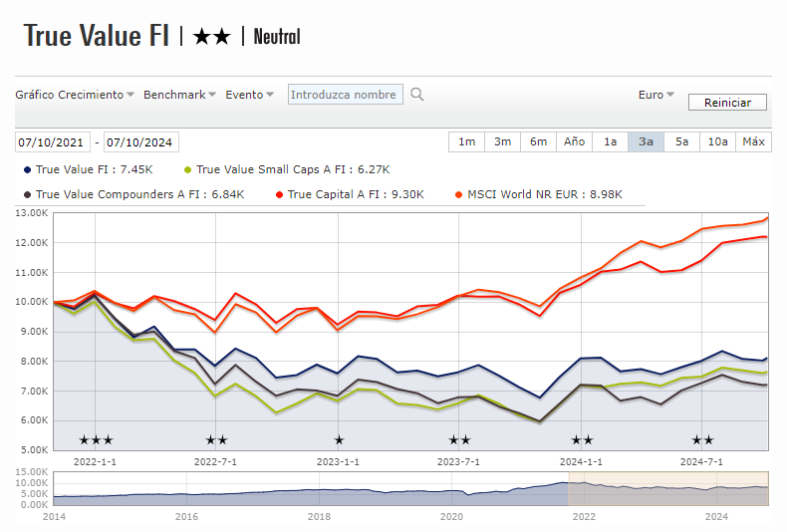Click the two-star marker near 2024-7-1
The image size is (787, 532).
[x=702, y=440]
